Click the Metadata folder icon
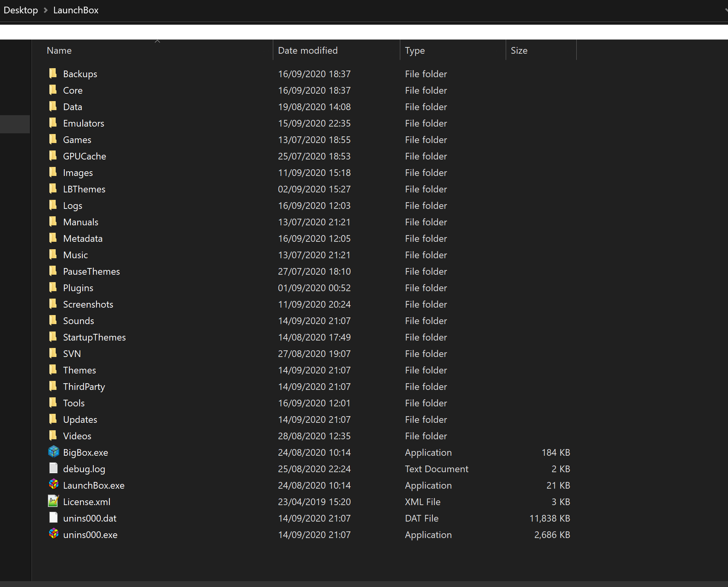Viewport: 728px width, 587px height. click(x=53, y=238)
